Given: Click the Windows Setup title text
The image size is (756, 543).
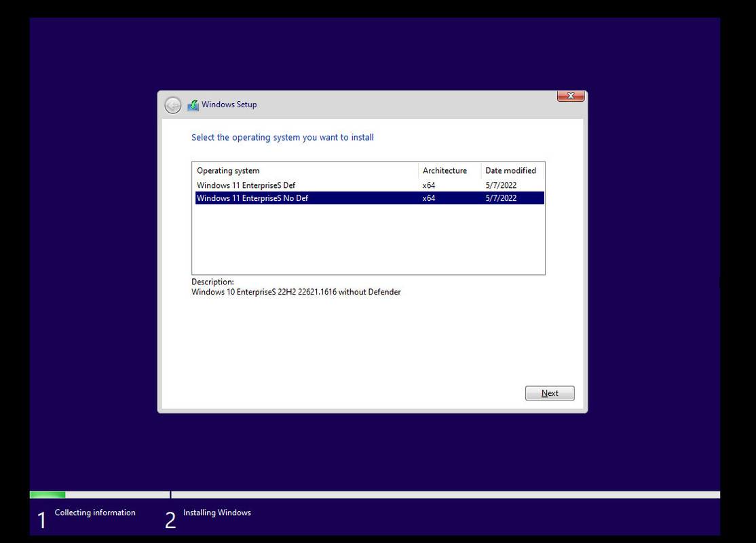Looking at the screenshot, I should [229, 105].
